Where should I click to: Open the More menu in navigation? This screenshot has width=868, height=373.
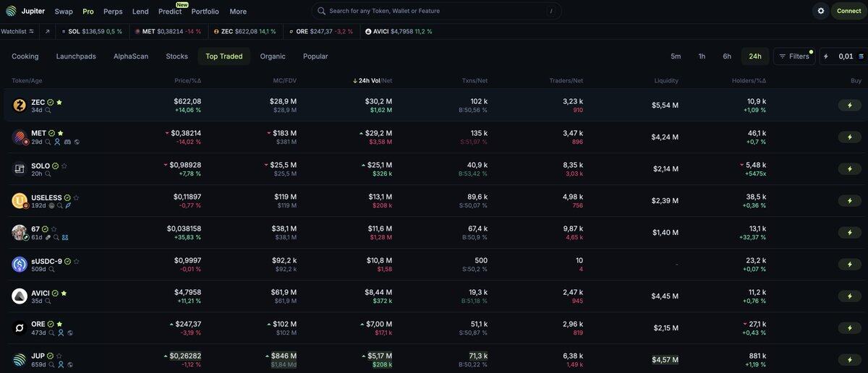[238, 12]
